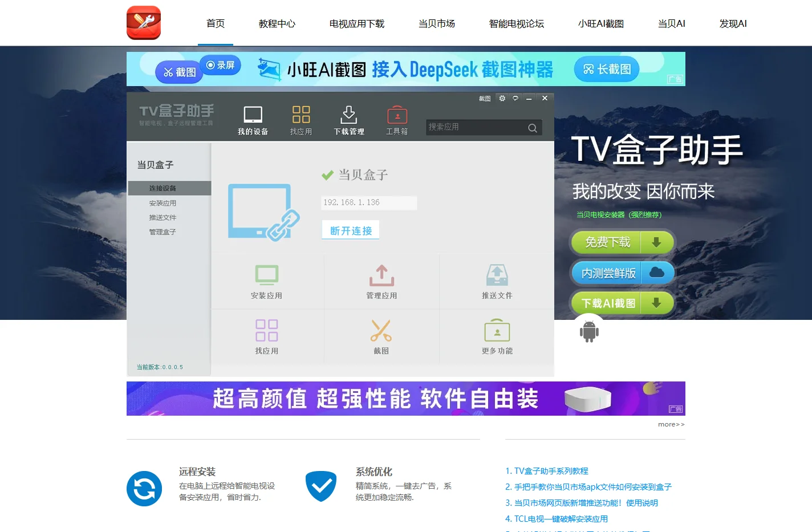Go to 电视应用下载 page
The width and height of the screenshot is (812, 532).
[357, 23]
